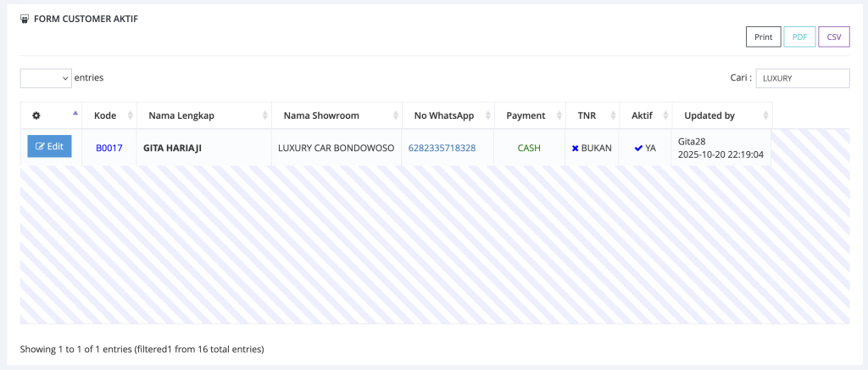
Task: Open the entries count dropdown
Action: [46, 78]
